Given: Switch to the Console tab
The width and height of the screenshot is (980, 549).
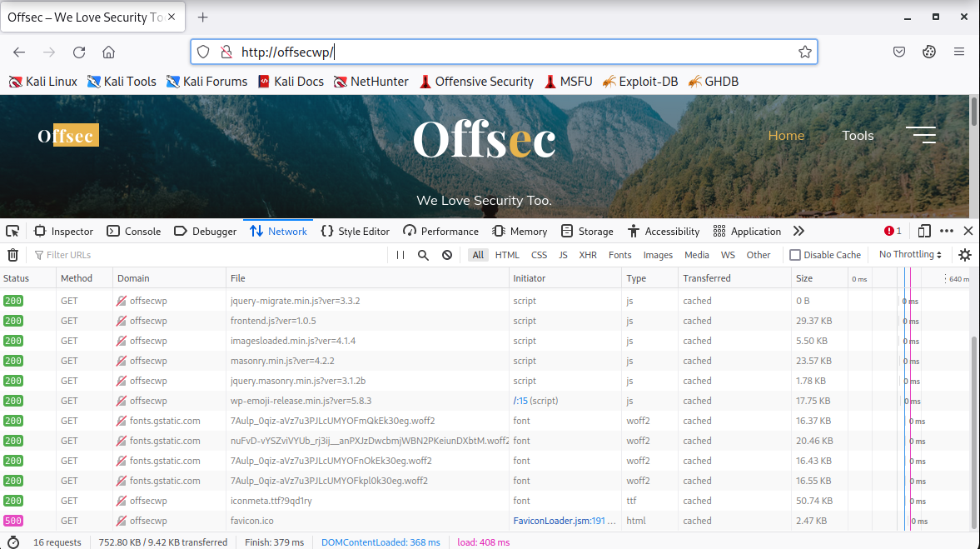Looking at the screenshot, I should click(133, 231).
